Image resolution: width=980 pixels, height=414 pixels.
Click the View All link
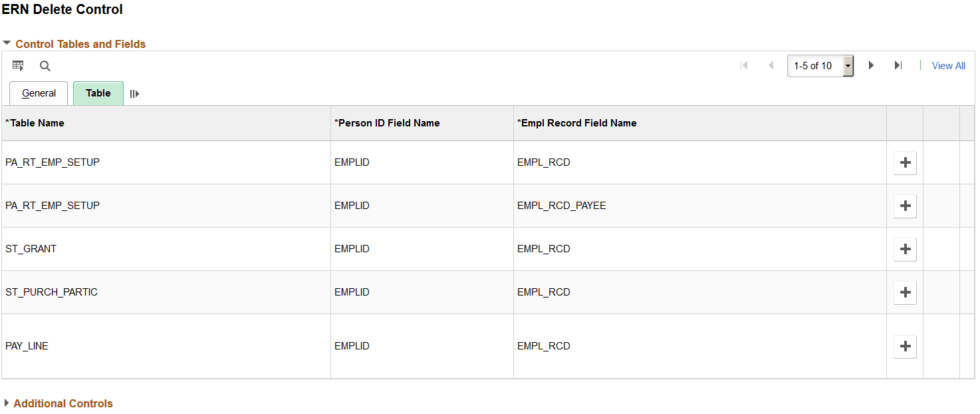click(x=948, y=65)
